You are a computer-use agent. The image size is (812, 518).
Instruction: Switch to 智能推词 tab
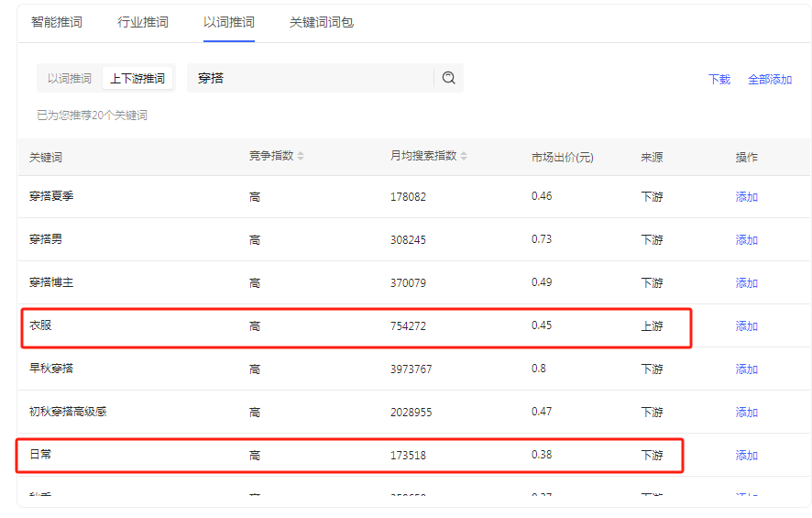tap(56, 22)
